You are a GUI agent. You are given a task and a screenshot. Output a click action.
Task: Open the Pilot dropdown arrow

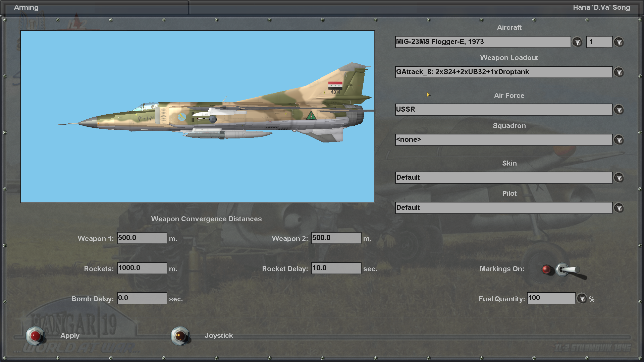[x=619, y=208]
